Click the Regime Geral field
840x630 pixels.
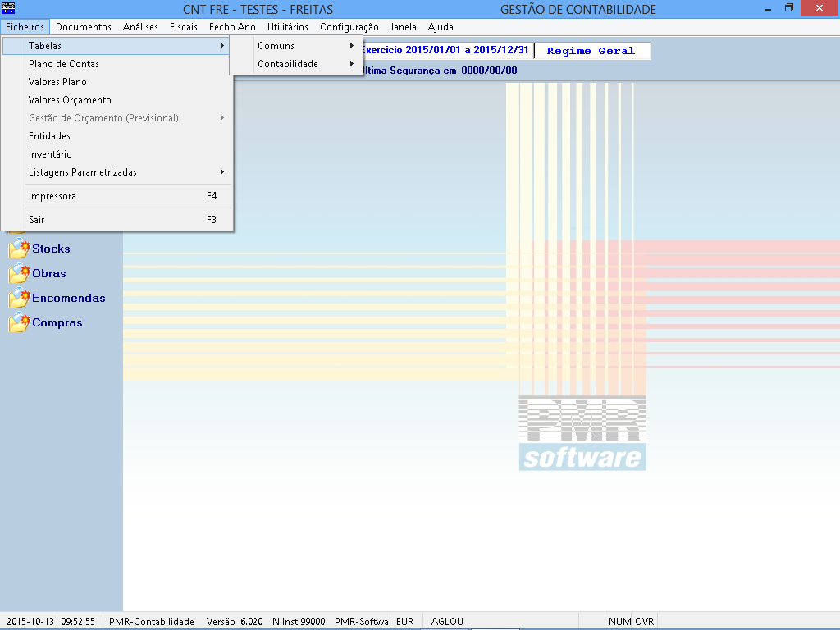click(x=592, y=51)
